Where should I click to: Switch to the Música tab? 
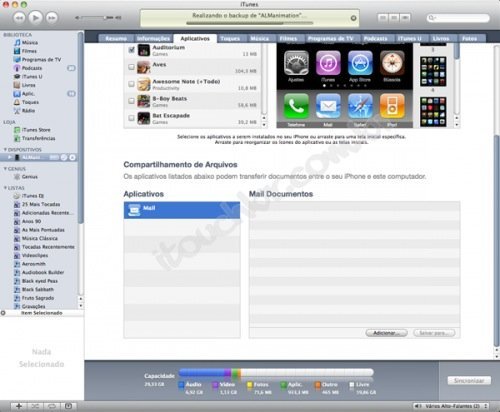(260, 39)
